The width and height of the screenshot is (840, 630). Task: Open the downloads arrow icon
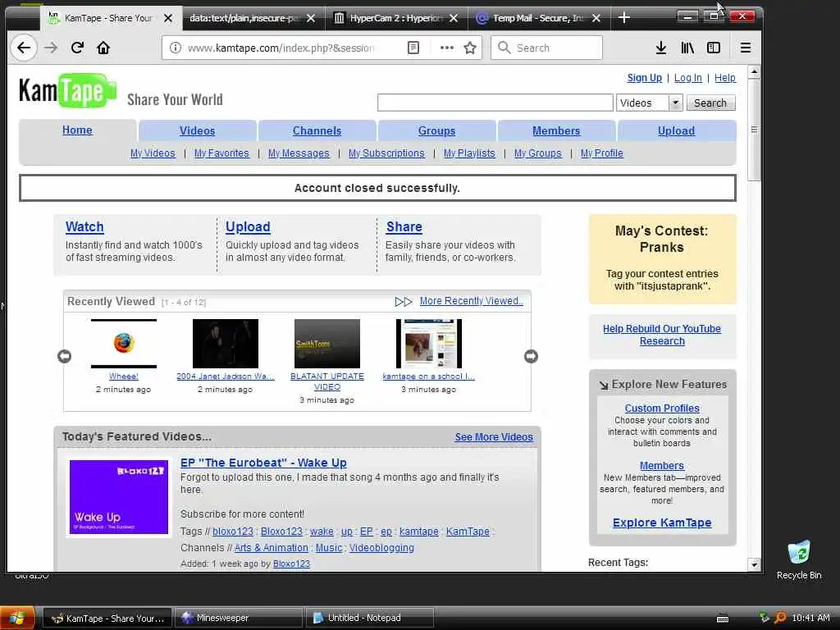click(x=661, y=48)
